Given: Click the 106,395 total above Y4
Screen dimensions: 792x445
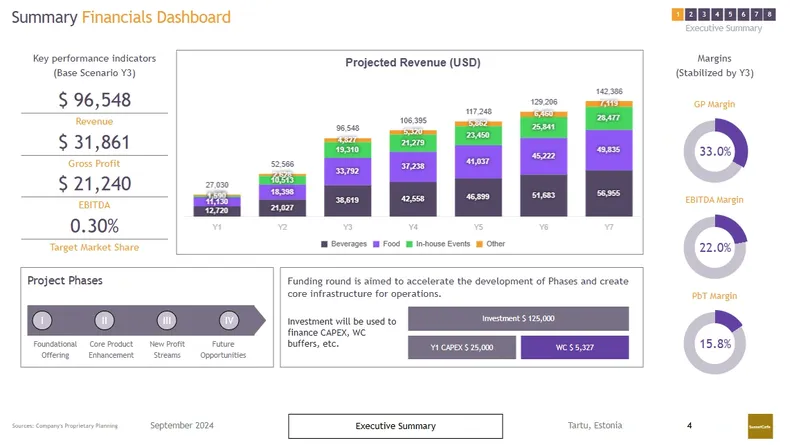Looking at the screenshot, I should (x=413, y=121).
